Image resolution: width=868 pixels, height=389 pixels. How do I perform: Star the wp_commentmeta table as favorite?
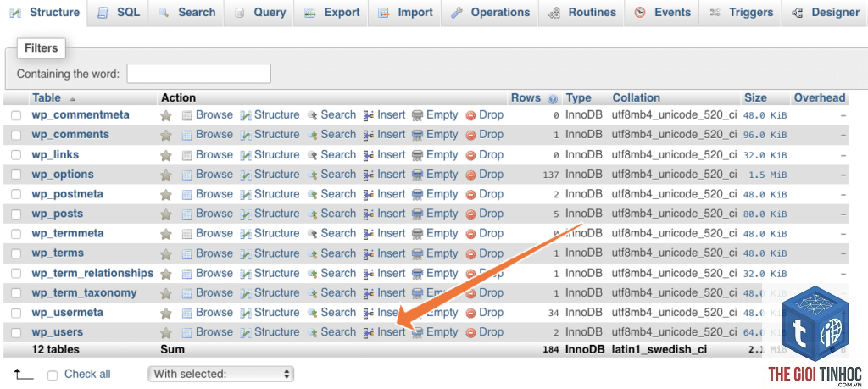166,115
